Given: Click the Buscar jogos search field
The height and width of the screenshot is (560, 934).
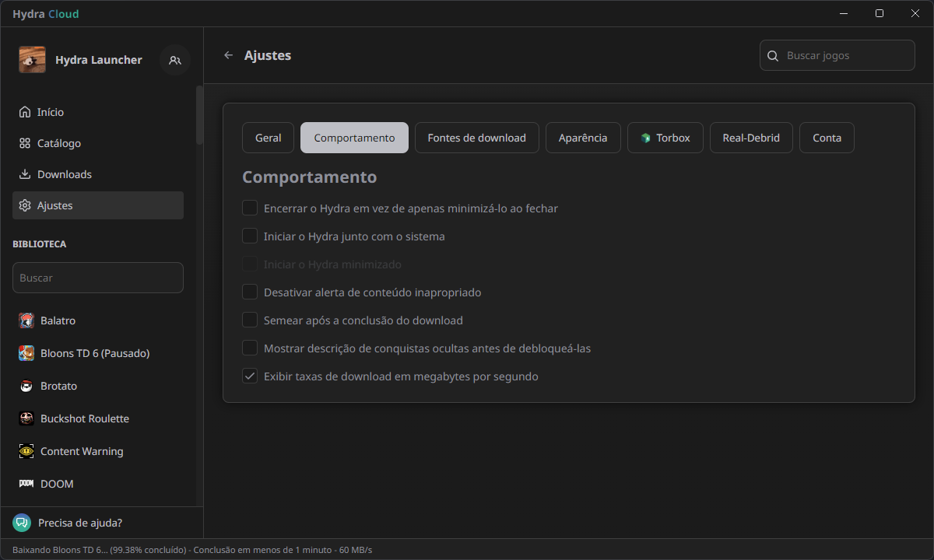Looking at the screenshot, I should 845,56.
